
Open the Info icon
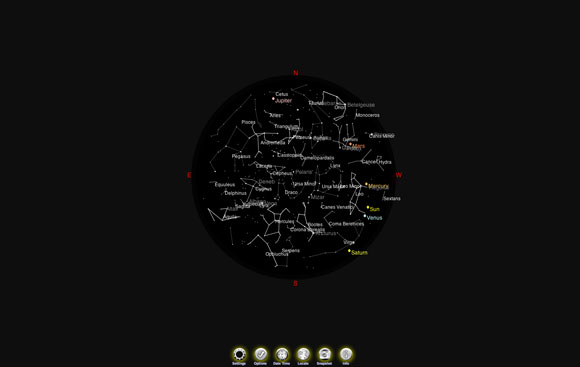point(346,354)
